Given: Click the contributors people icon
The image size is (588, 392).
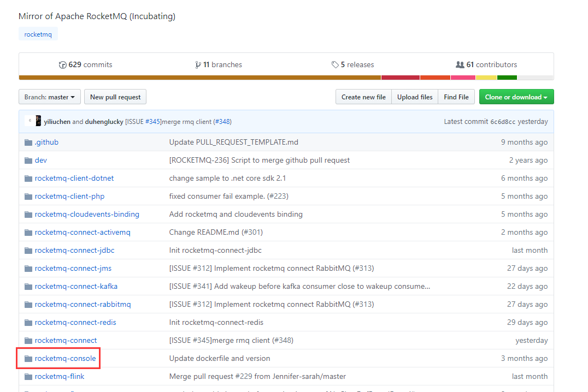Looking at the screenshot, I should (460, 65).
